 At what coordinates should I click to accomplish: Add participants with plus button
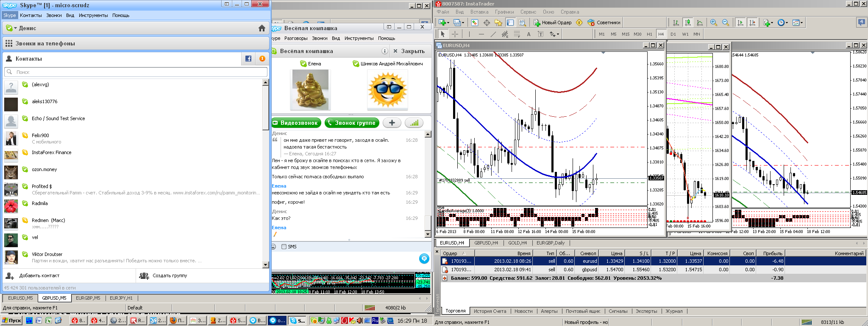click(392, 123)
